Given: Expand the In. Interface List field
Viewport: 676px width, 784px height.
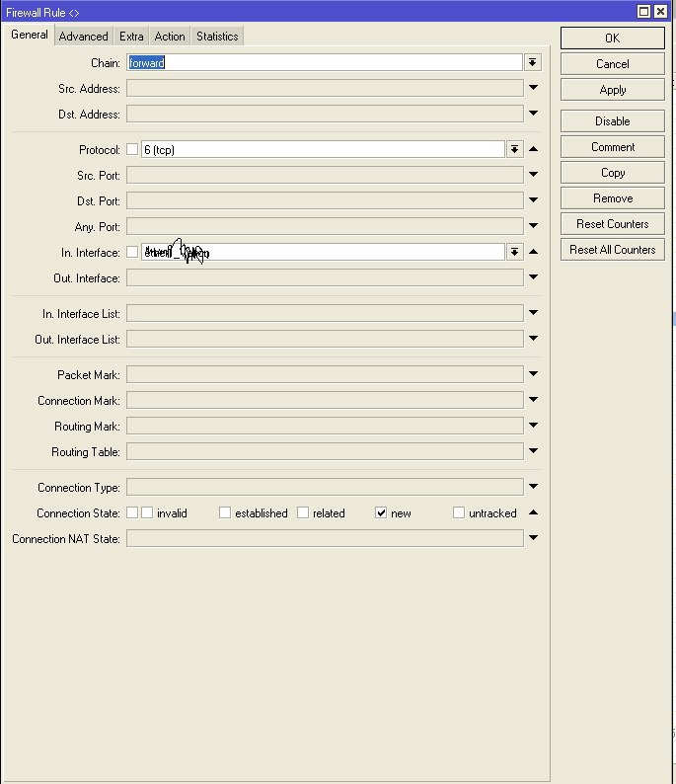Looking at the screenshot, I should 533,312.
